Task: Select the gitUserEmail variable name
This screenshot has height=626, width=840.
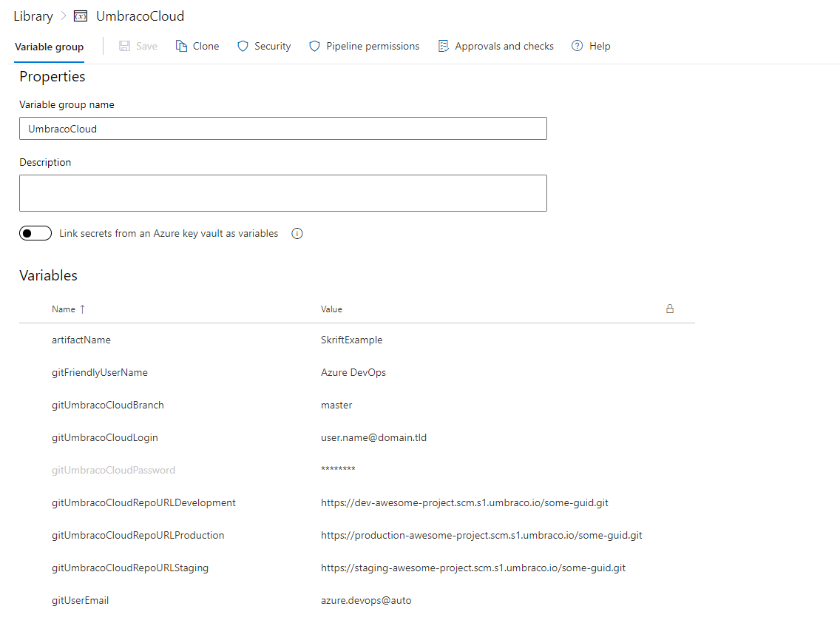Action: [81, 600]
